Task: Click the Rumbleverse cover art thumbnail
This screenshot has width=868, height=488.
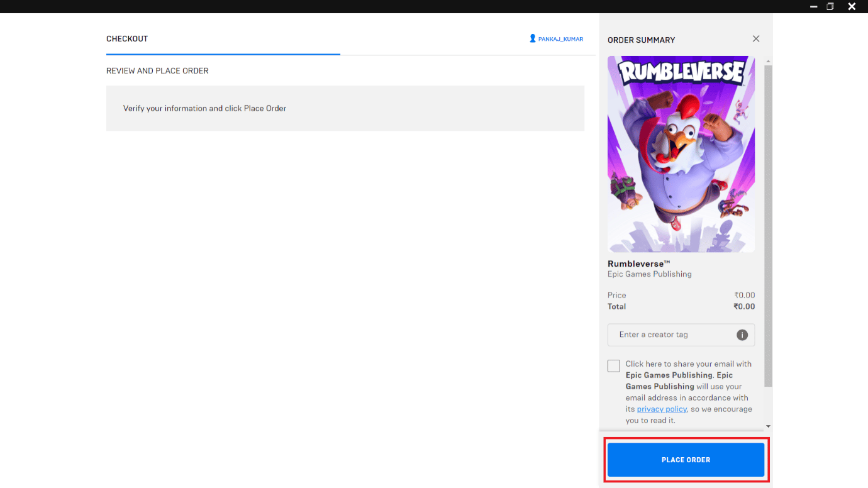Action: 681,154
